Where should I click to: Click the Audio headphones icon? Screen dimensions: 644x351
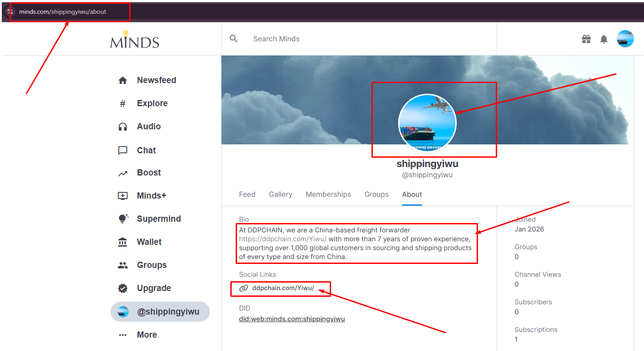click(x=123, y=127)
